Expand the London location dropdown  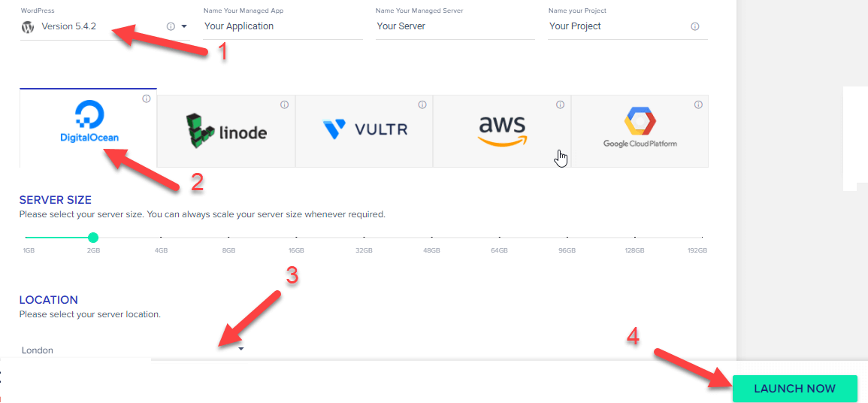tap(241, 350)
